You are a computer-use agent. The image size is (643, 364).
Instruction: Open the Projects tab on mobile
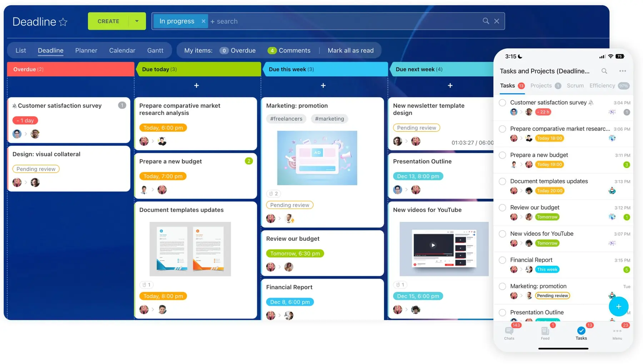(x=541, y=86)
